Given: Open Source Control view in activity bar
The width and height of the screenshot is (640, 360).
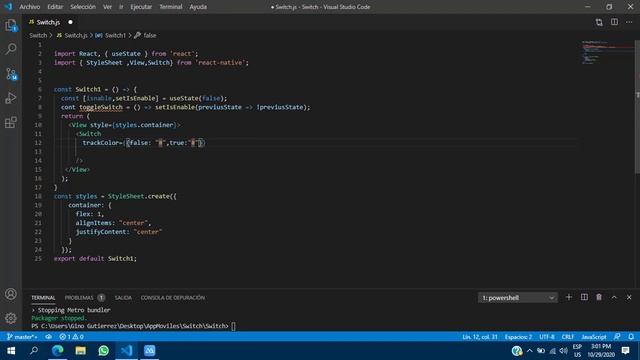Looking at the screenshot, I should pyautogui.click(x=11, y=74).
